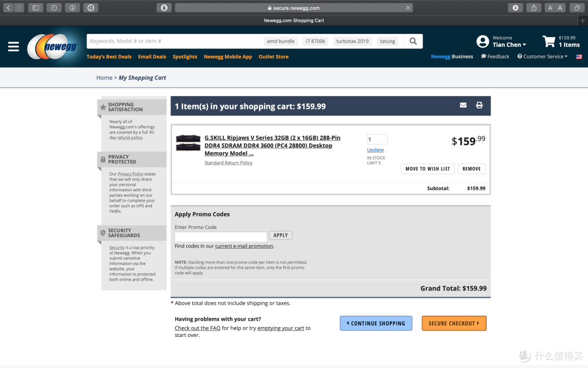The width and height of the screenshot is (588, 368).
Task: Click the magnifier search button
Action: click(413, 41)
